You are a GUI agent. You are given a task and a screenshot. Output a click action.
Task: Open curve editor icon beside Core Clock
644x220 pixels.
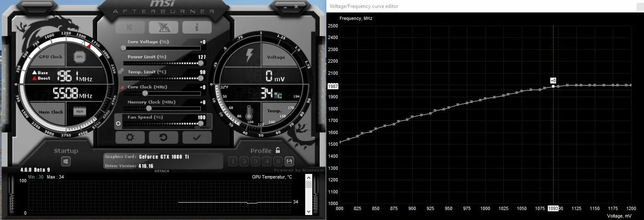point(122,88)
